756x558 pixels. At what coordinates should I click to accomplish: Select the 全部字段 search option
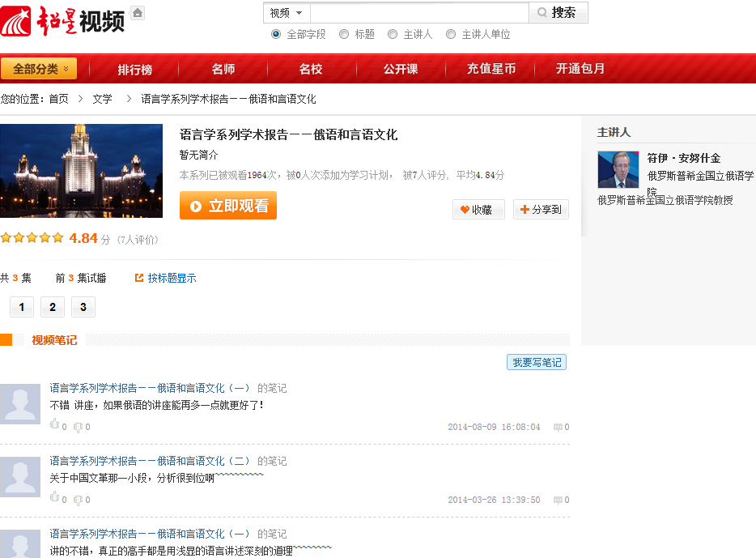click(276, 34)
